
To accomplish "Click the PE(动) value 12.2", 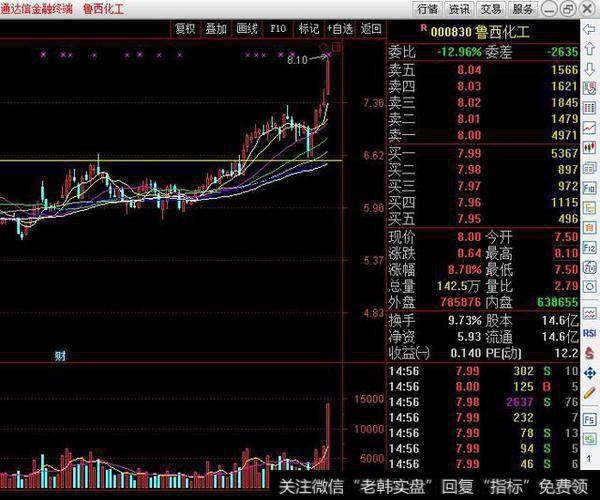I will click(x=565, y=353).
